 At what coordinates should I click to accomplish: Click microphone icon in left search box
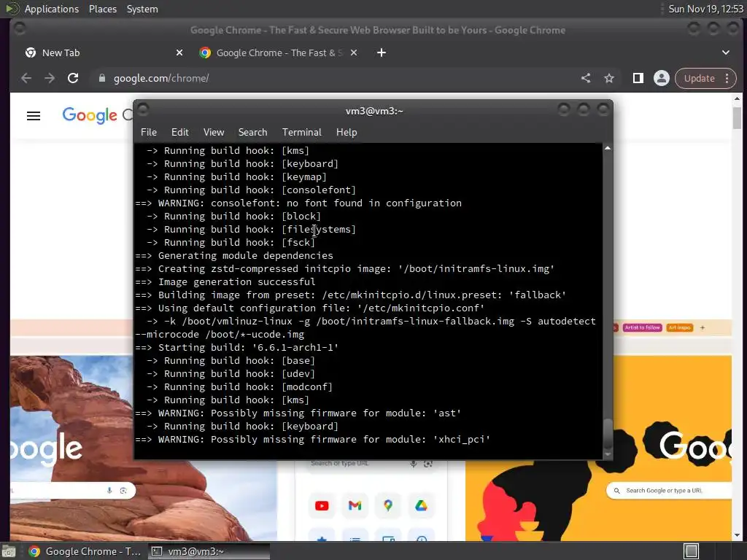[x=109, y=491]
